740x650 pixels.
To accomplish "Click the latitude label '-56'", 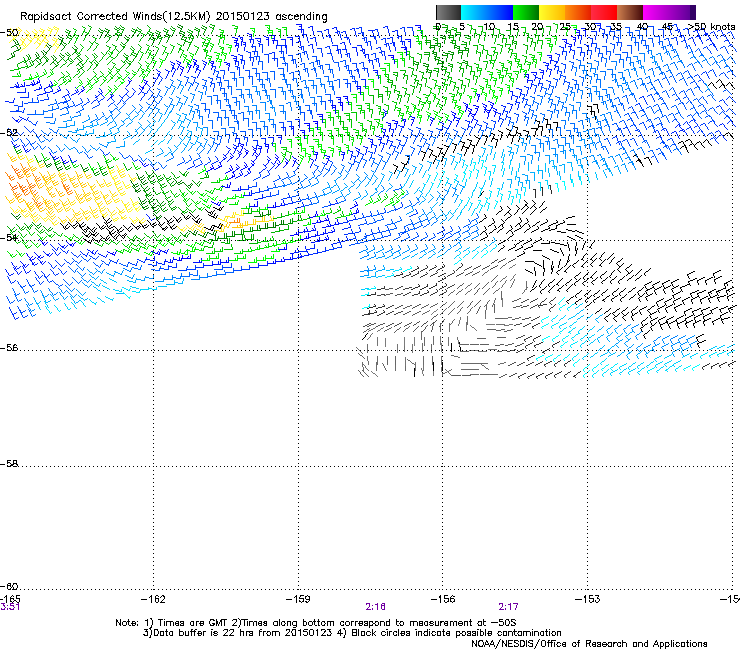I will coord(9,348).
